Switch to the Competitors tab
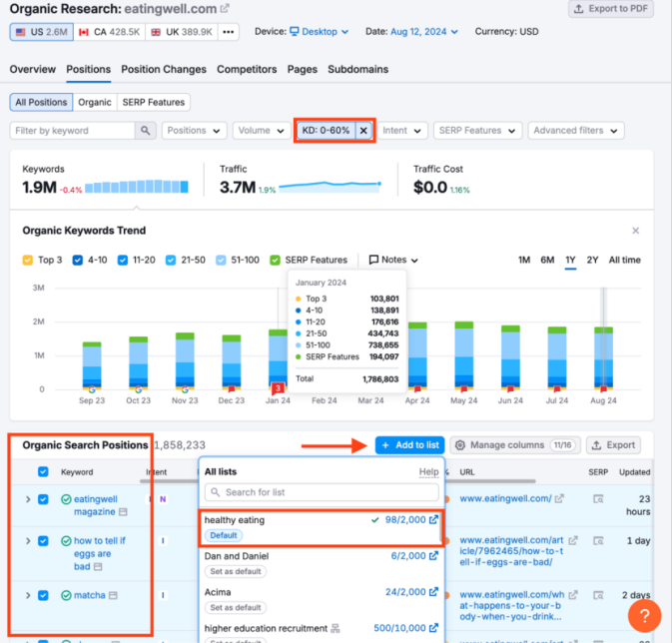The image size is (672, 643). (247, 70)
